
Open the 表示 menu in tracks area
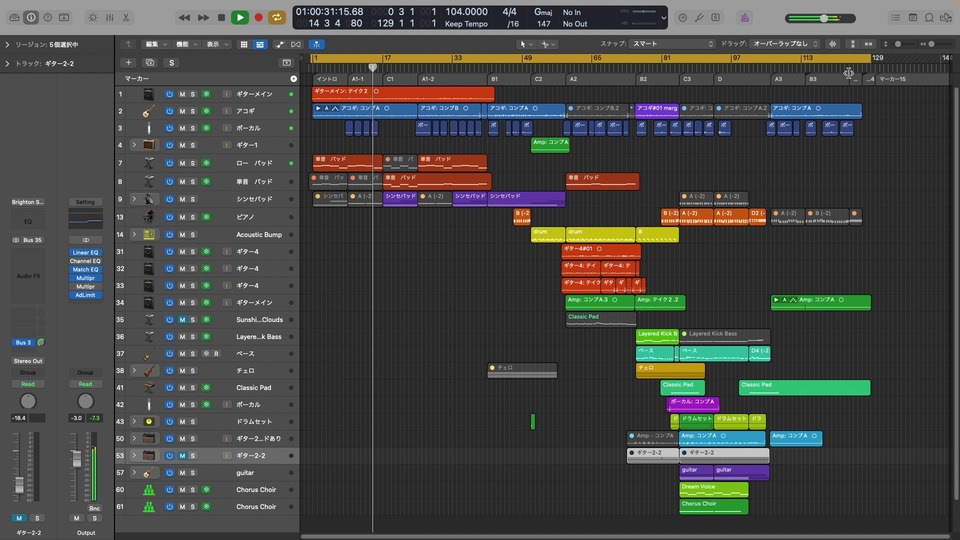click(x=217, y=44)
